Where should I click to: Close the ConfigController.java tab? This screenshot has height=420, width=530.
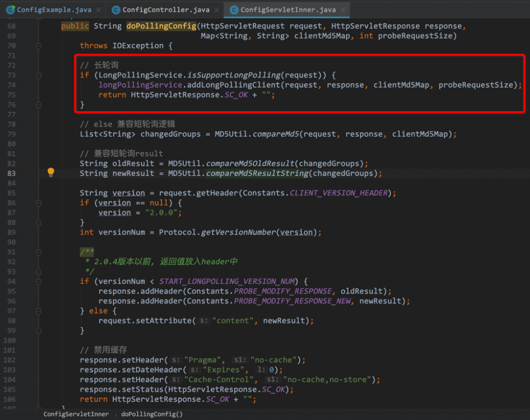[x=217, y=10]
